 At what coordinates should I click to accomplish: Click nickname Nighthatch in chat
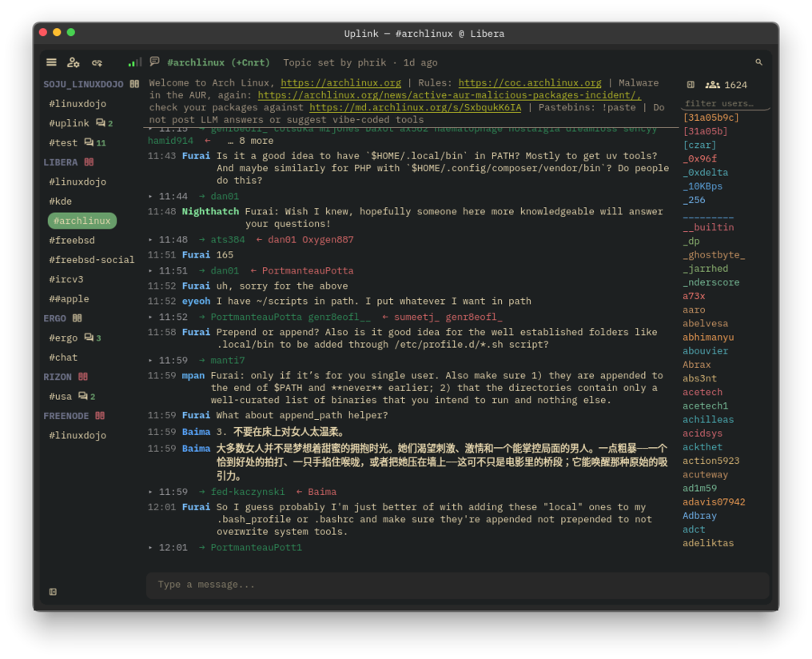click(x=210, y=211)
